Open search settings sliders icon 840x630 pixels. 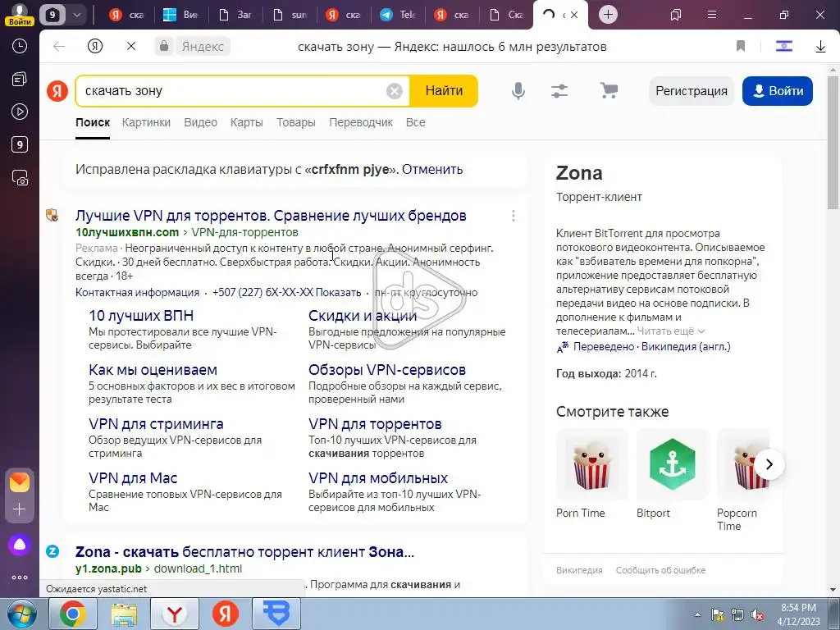[x=559, y=91]
